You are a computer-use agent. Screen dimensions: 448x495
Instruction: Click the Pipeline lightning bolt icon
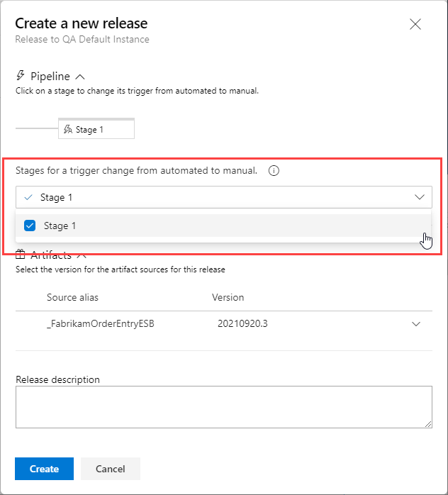[21, 76]
